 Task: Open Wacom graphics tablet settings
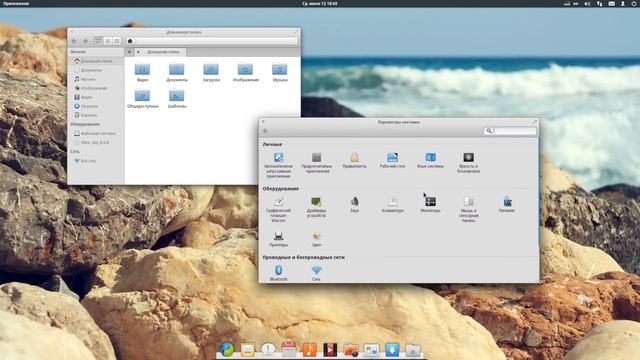coord(278,209)
